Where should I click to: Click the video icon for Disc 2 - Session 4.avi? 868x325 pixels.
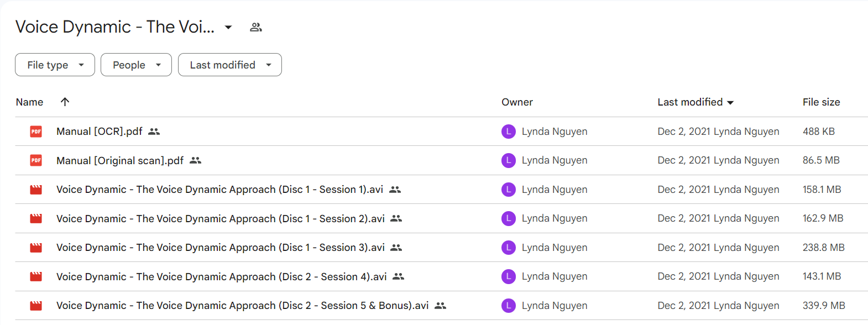coord(36,276)
